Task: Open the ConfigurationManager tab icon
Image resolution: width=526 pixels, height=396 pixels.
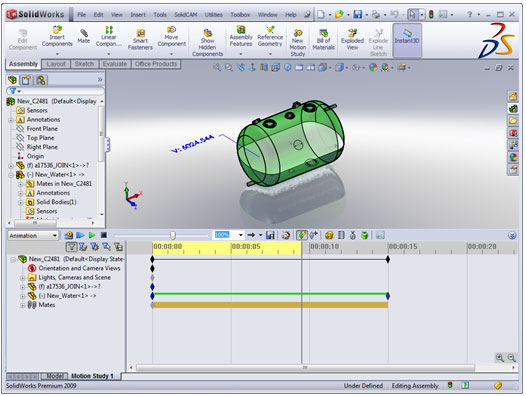Action: click(x=41, y=80)
